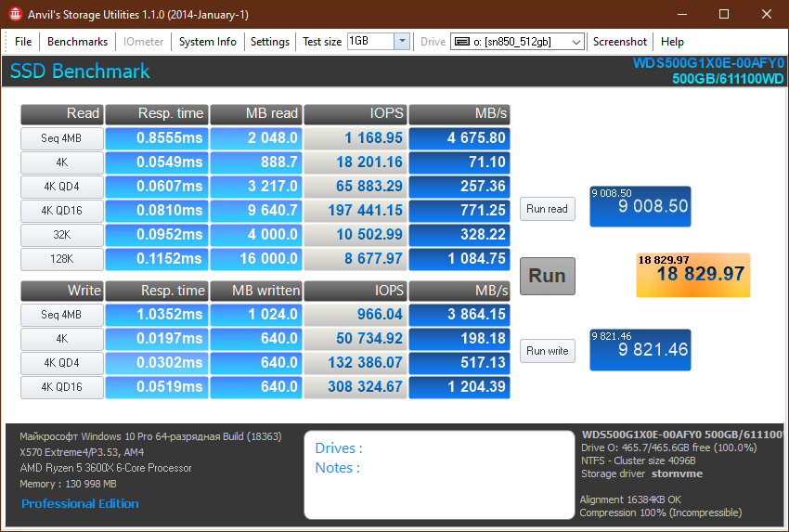Click the Compression 100% Incompressible text
Viewport: 789px width, 532px height.
[661, 513]
